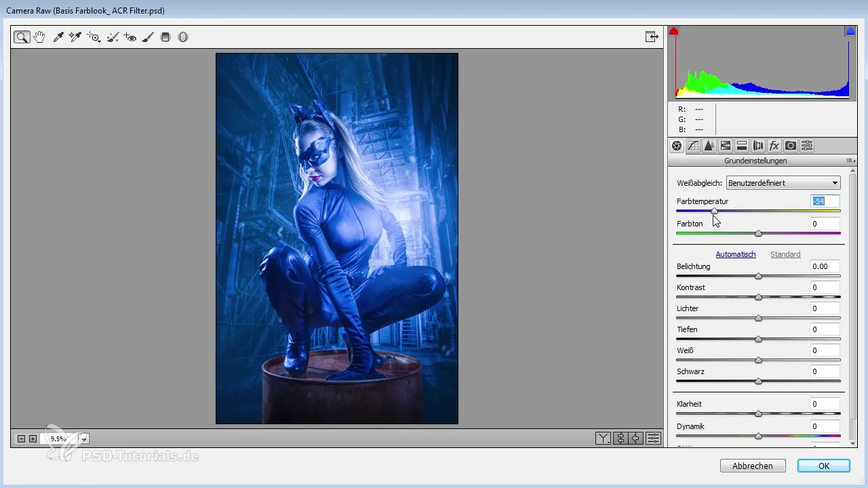Click the histogram display
868x488 pixels.
[x=762, y=63]
